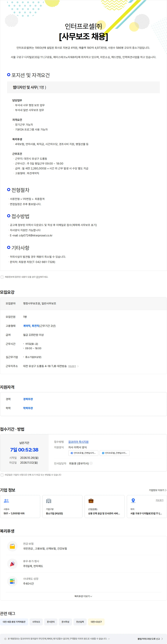Select the 전산입력 tag
The height and width of the screenshot is (644, 167).
click(80, 622)
